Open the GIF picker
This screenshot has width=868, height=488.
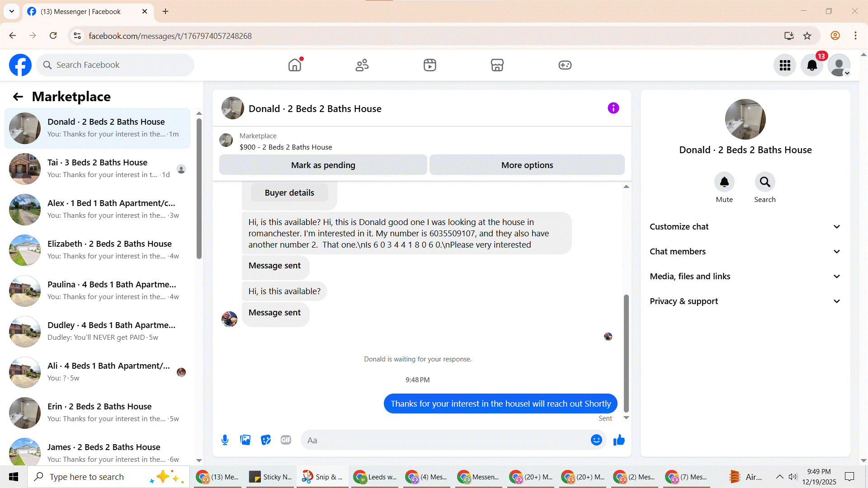pos(286,440)
